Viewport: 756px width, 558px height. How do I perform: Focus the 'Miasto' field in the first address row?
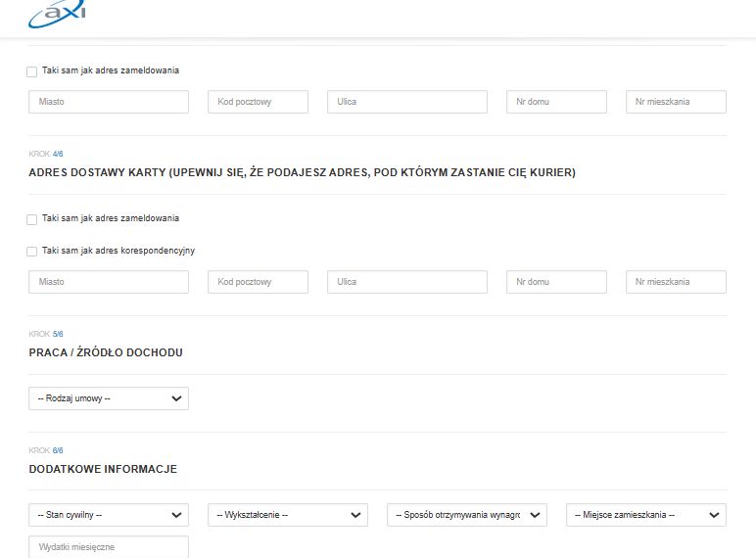109,102
